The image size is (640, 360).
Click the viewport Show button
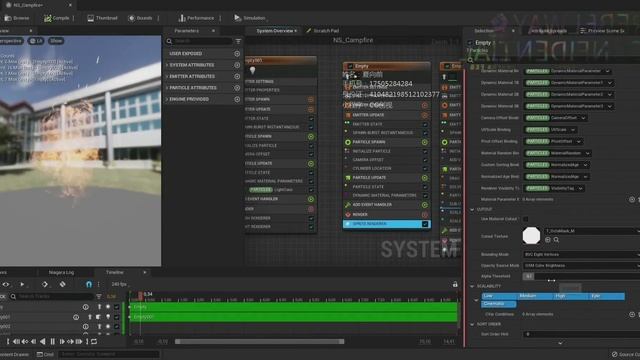coord(56,41)
